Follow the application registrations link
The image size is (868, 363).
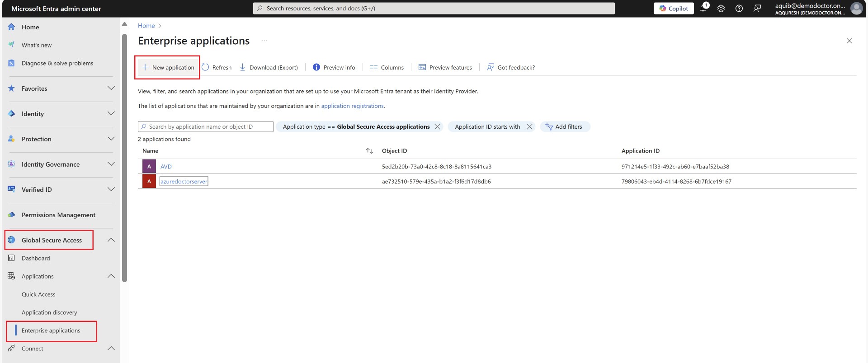(352, 106)
